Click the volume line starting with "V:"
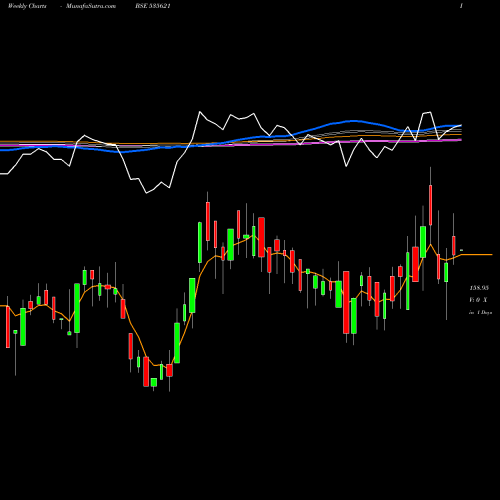The width and height of the screenshot is (500, 500). click(478, 300)
